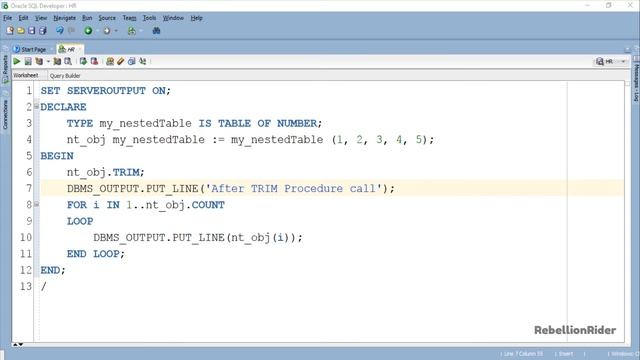Click the Save icon in main toolbar

31,31
